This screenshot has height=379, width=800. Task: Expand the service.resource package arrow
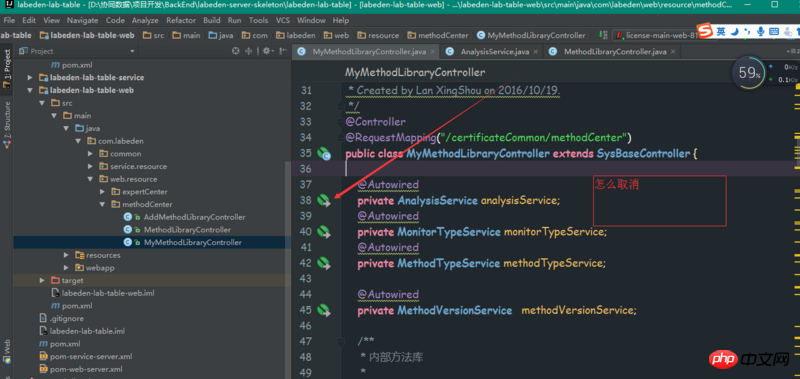[90, 166]
